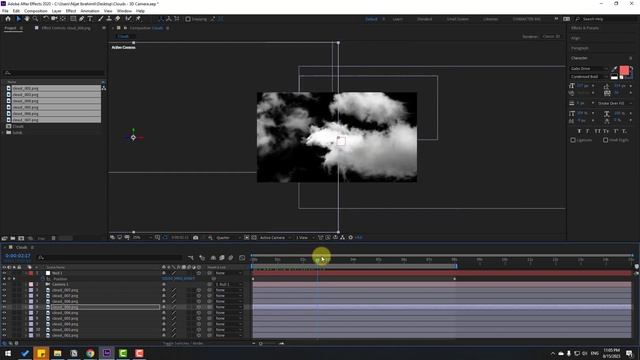Click the current time display in the timeline
640x360 pixels.
[18, 256]
